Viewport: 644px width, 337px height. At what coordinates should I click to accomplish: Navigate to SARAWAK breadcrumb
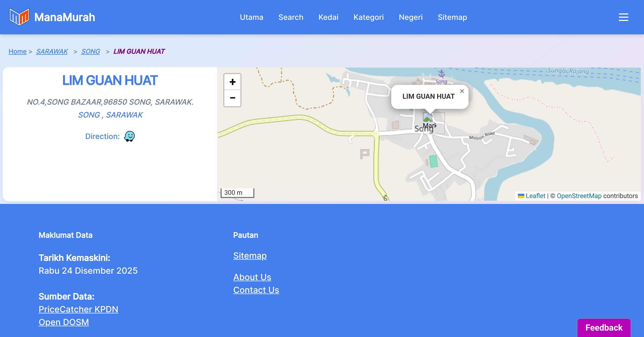point(52,51)
